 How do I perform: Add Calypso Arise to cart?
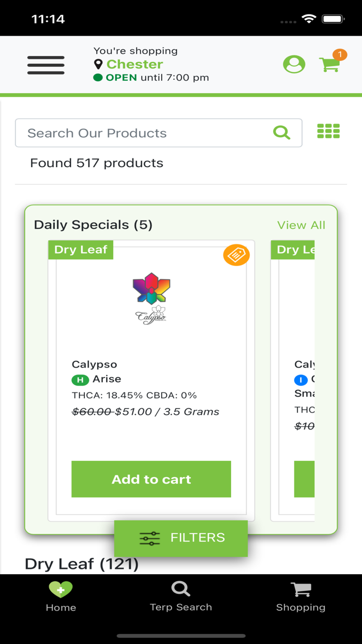tap(151, 479)
